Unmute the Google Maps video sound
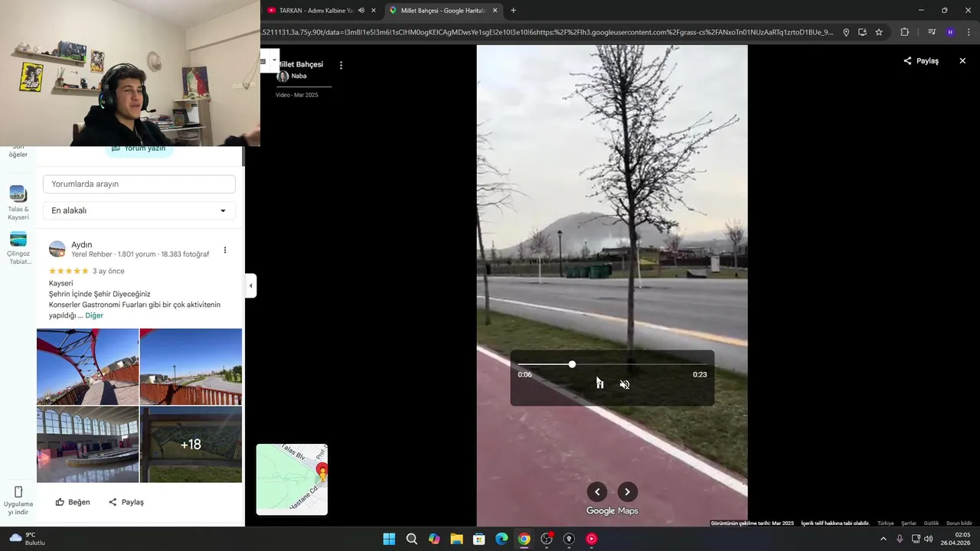980x551 pixels. [x=625, y=384]
